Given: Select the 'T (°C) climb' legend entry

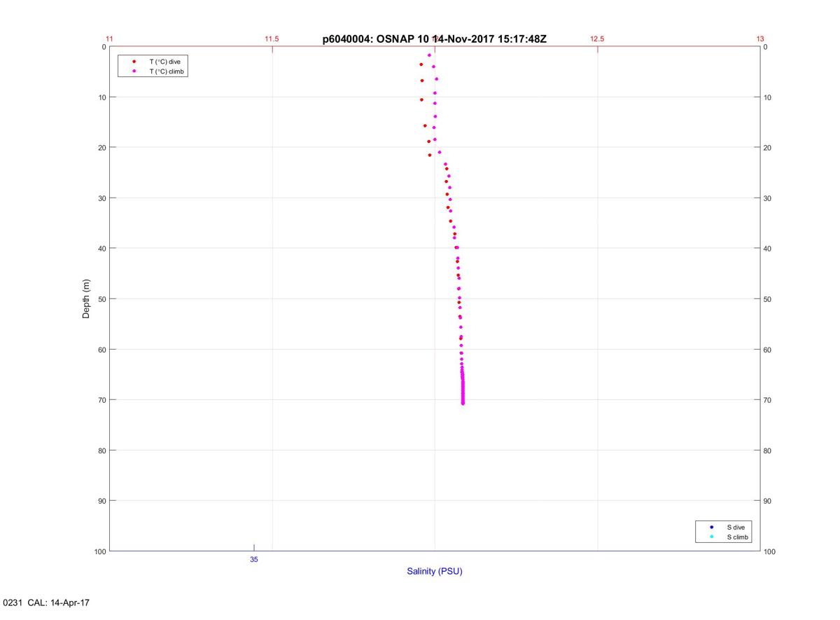Looking at the screenshot, I should pyautogui.click(x=167, y=71).
